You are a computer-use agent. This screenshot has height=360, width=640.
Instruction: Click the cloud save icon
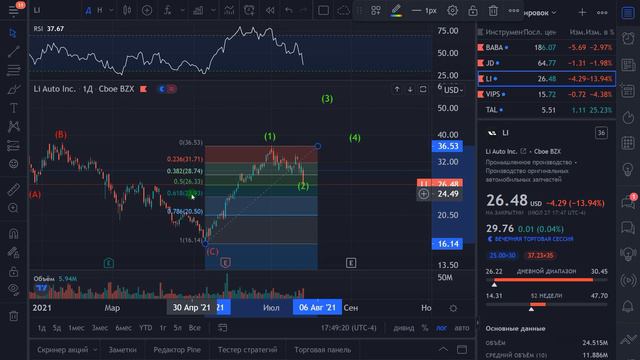point(343,10)
